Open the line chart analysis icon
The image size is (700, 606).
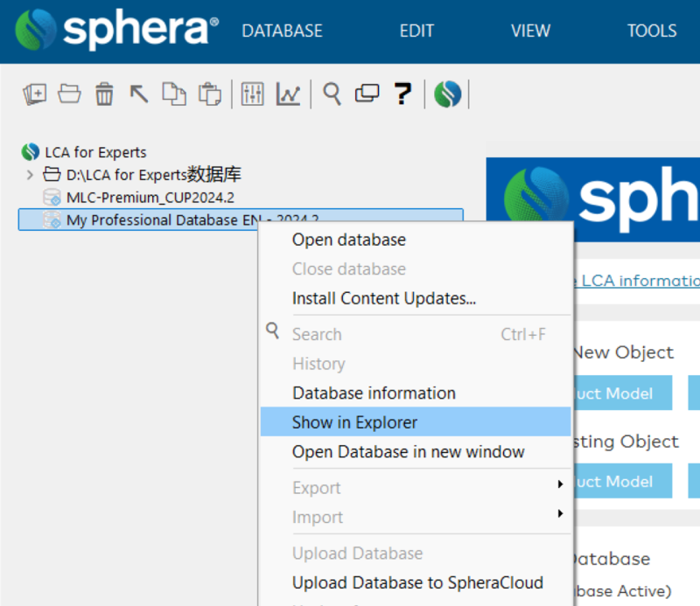coord(288,94)
